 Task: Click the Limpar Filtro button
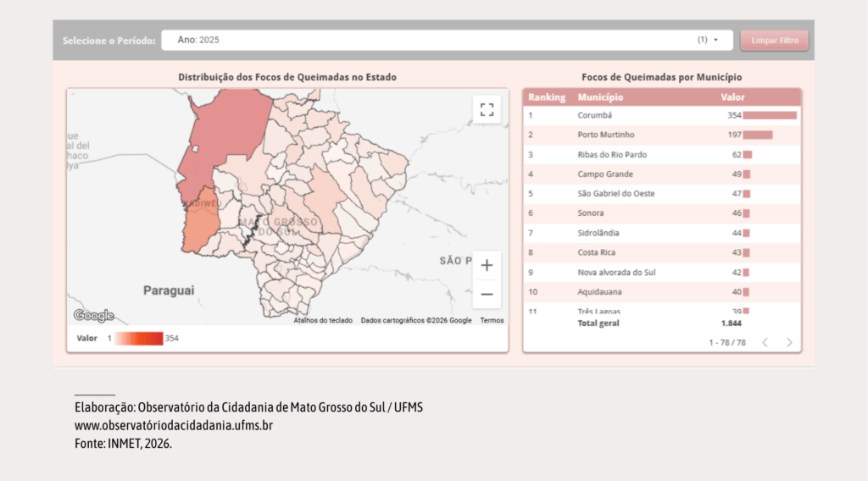pos(775,41)
